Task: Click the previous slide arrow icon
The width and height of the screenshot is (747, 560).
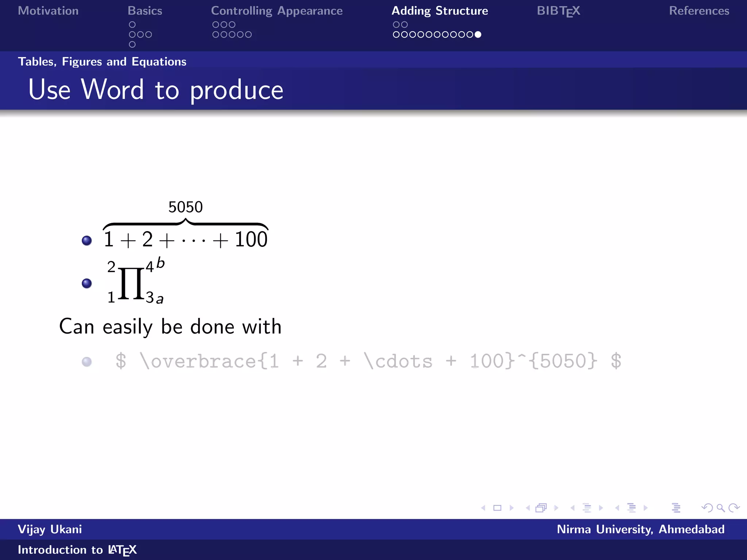Action: [483, 508]
